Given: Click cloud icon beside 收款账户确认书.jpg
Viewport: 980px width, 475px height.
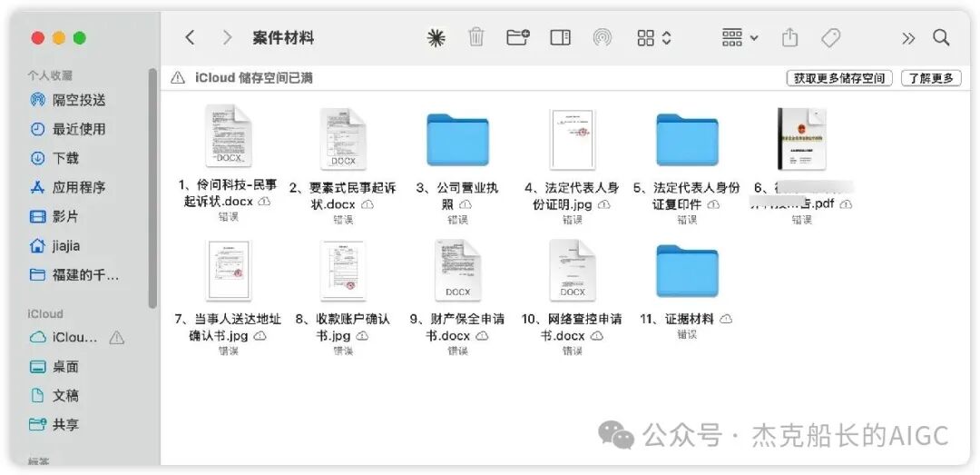Looking at the screenshot, I should 362,335.
